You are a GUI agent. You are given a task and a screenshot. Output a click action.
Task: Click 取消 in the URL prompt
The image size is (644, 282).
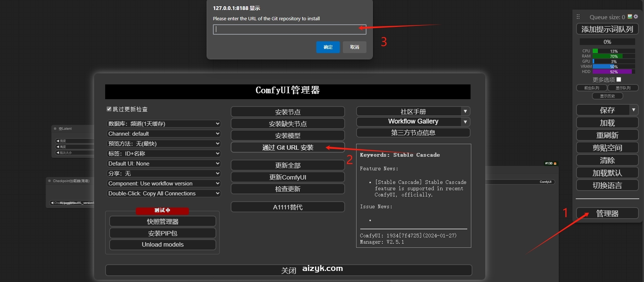pos(355,47)
